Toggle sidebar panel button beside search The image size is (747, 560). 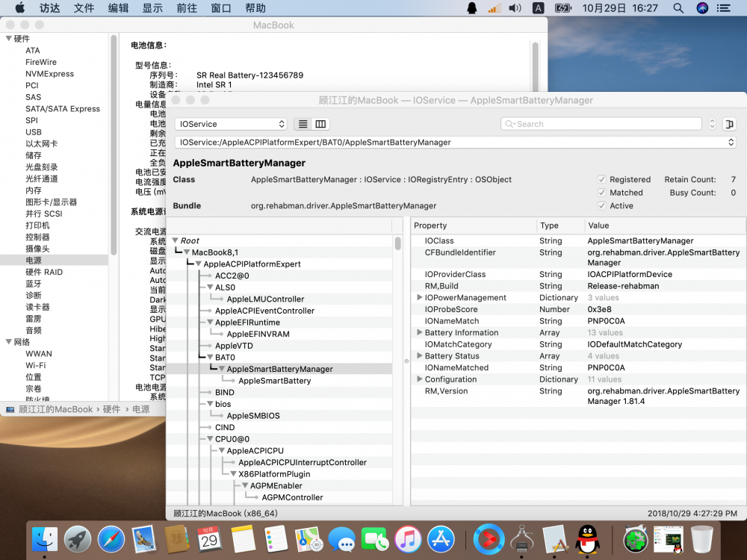click(x=729, y=124)
